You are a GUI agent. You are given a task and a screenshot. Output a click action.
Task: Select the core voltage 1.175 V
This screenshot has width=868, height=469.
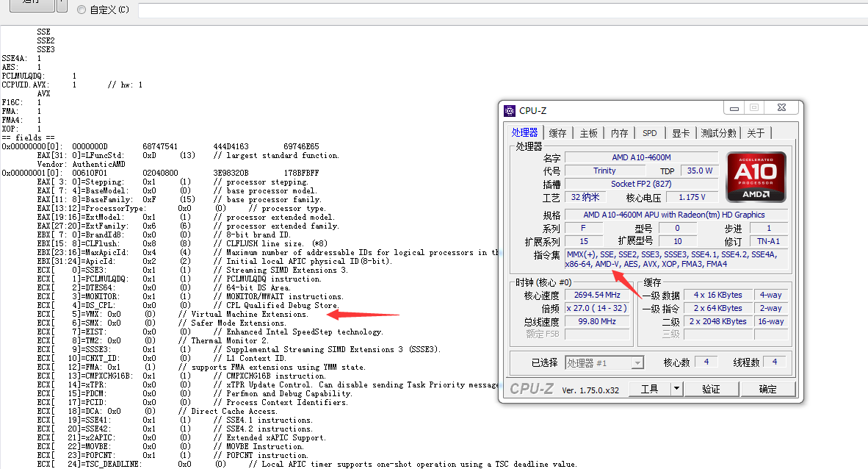coord(692,197)
